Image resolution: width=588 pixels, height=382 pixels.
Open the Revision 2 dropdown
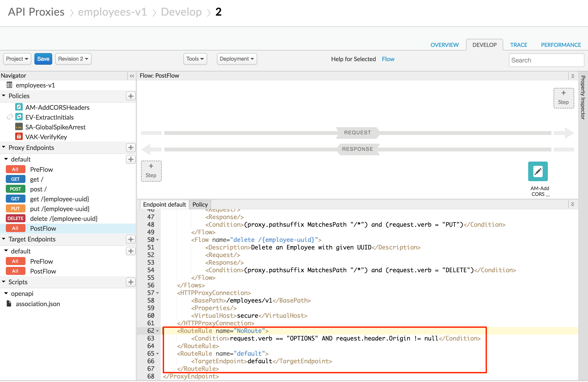[73, 59]
